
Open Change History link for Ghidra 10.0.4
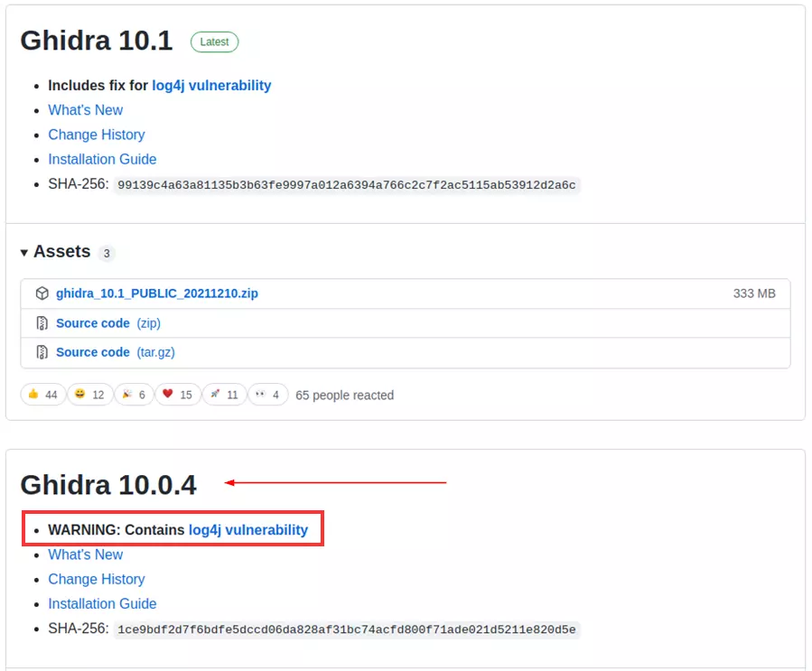[97, 579]
